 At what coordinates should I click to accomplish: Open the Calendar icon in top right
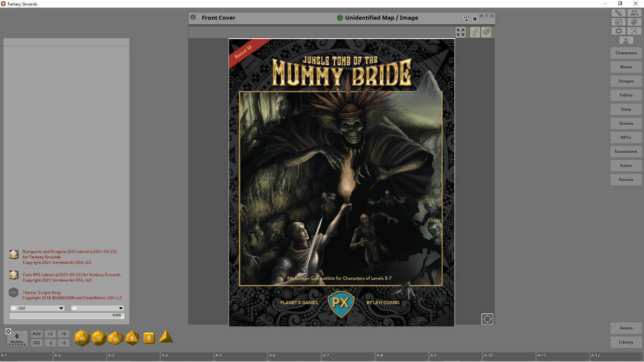618,22
